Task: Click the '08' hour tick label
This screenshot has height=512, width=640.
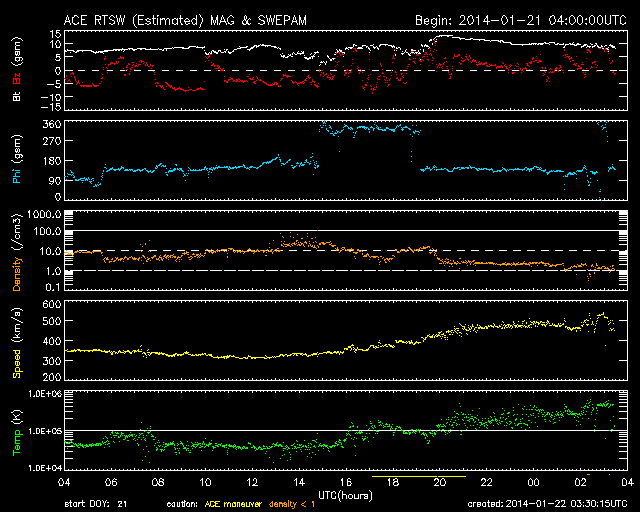Action: click(x=158, y=482)
